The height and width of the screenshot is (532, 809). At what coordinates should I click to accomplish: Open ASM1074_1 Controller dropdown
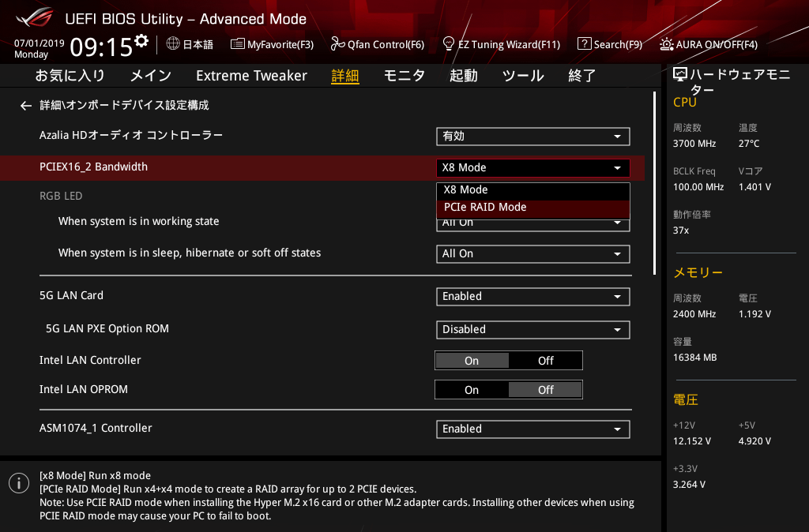click(x=533, y=429)
